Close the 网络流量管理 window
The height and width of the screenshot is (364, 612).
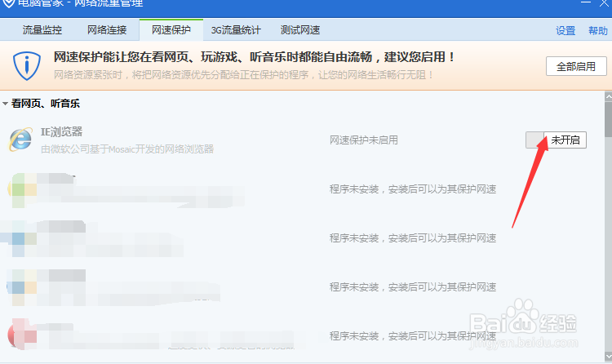tap(604, 3)
